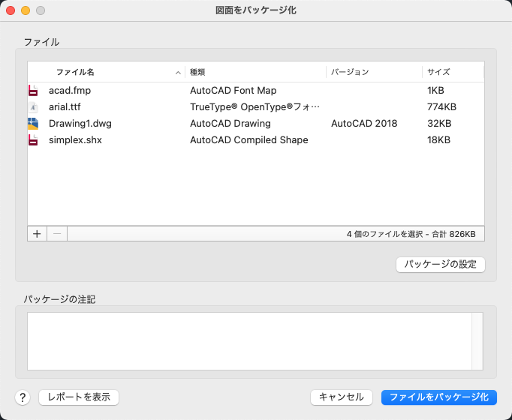Add a file with the plus button
This screenshot has height=420, width=512.
click(37, 234)
